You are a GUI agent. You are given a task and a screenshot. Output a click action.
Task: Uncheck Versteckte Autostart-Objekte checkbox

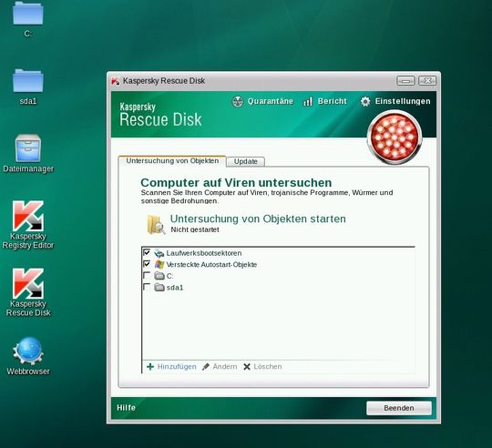(147, 264)
